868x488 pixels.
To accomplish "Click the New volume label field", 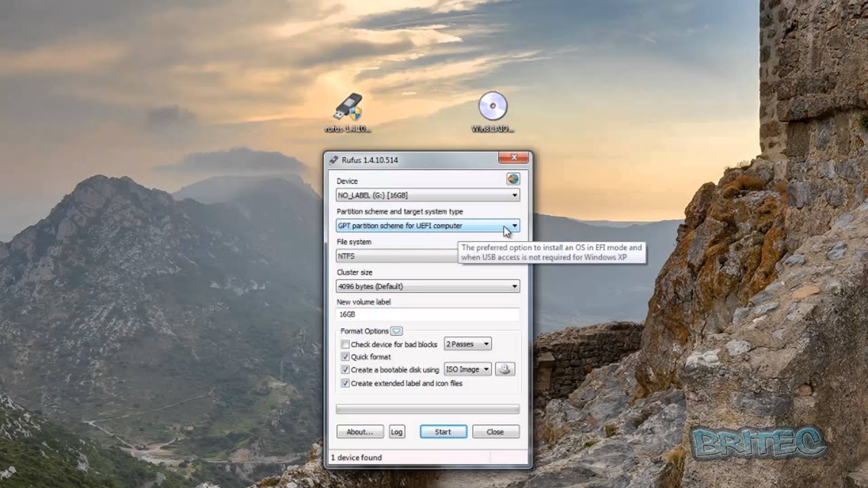I will click(428, 314).
